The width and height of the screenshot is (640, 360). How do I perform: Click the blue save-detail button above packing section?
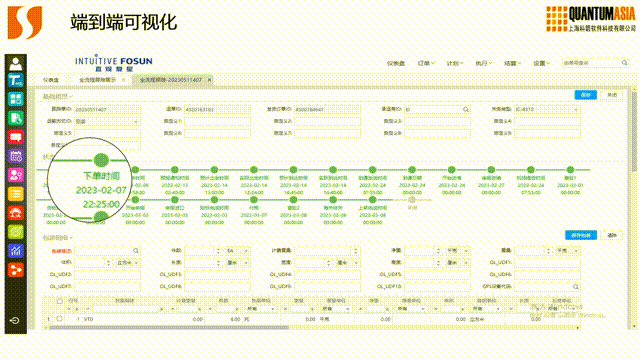[x=580, y=235]
